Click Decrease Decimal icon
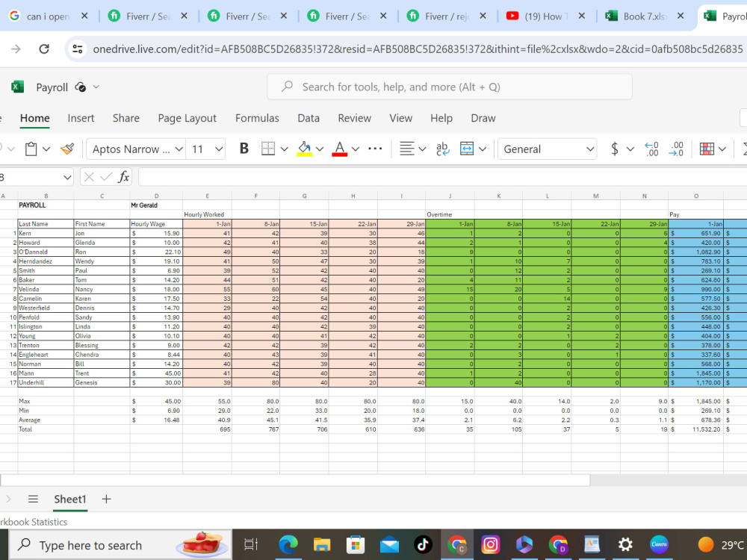The image size is (747, 560). [x=651, y=149]
